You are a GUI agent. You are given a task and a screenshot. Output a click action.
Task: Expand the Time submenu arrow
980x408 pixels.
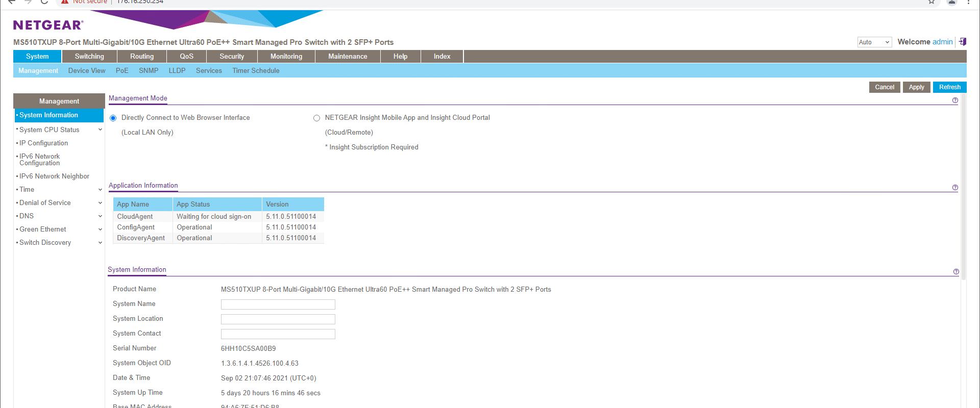tap(100, 189)
